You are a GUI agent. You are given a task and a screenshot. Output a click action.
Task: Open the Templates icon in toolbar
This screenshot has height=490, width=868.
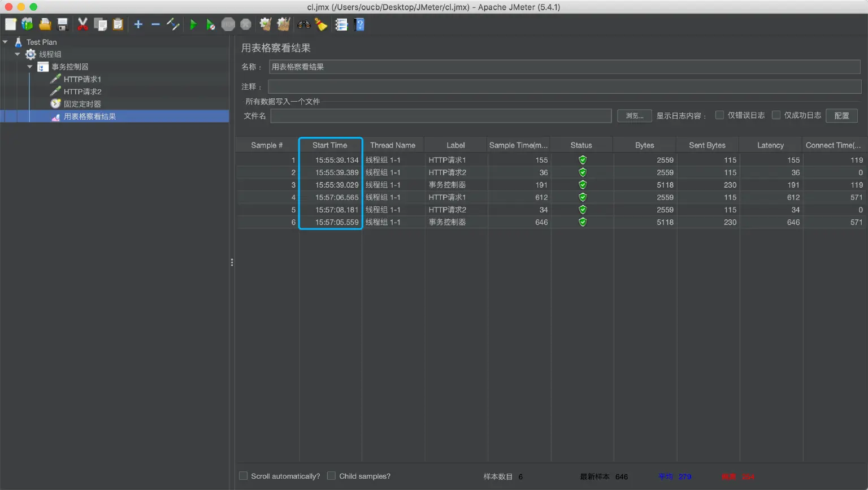pos(27,24)
